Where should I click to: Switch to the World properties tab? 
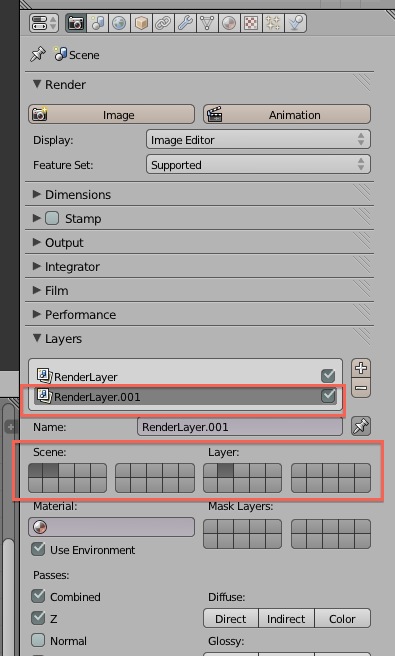click(x=119, y=23)
